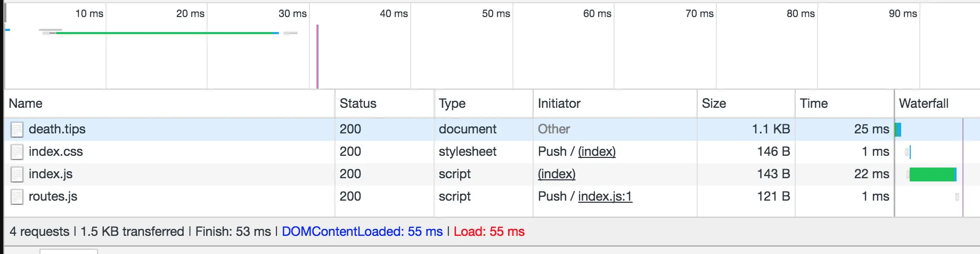The width and height of the screenshot is (980, 254).
Task: Click the green bar in the overview timeline
Action: 165,33
